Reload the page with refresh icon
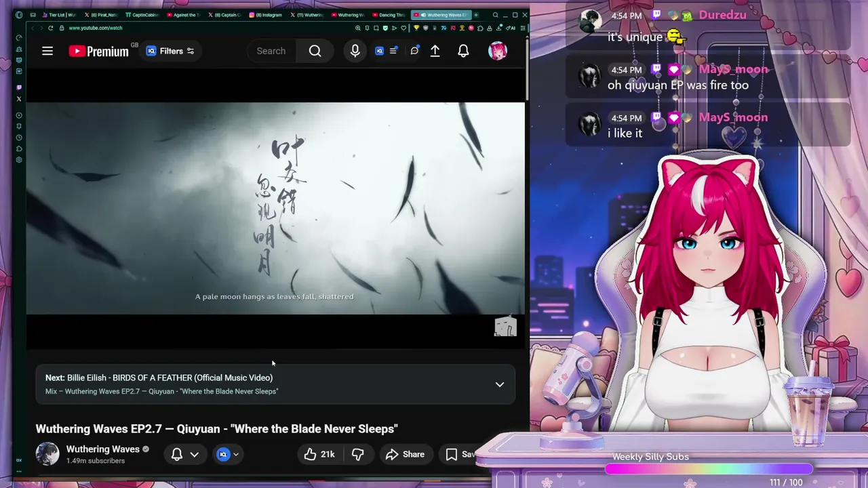The height and width of the screenshot is (488, 868). 50,28
